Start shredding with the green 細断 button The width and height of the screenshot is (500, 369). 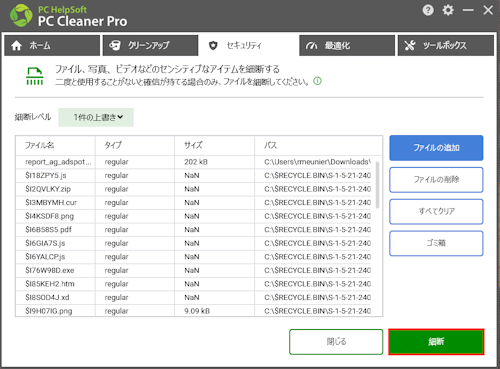(436, 342)
